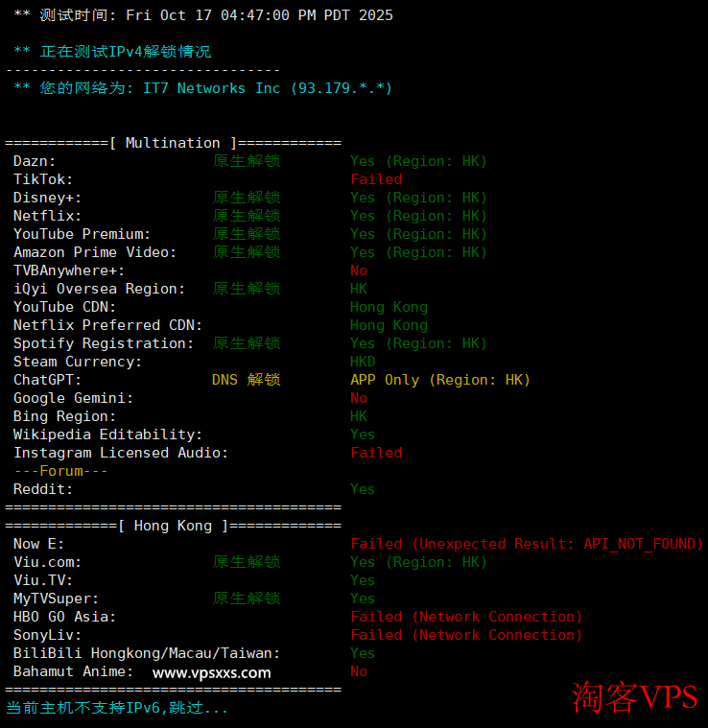Click the ChatGPT APP Only result text
This screenshot has height=728, width=708.
click(x=439, y=380)
